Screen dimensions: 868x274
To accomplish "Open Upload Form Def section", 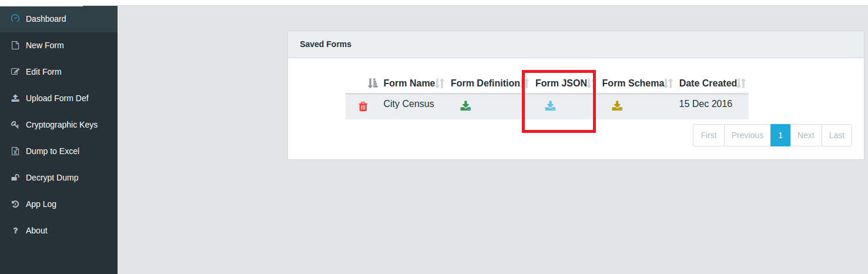I will tap(59, 98).
